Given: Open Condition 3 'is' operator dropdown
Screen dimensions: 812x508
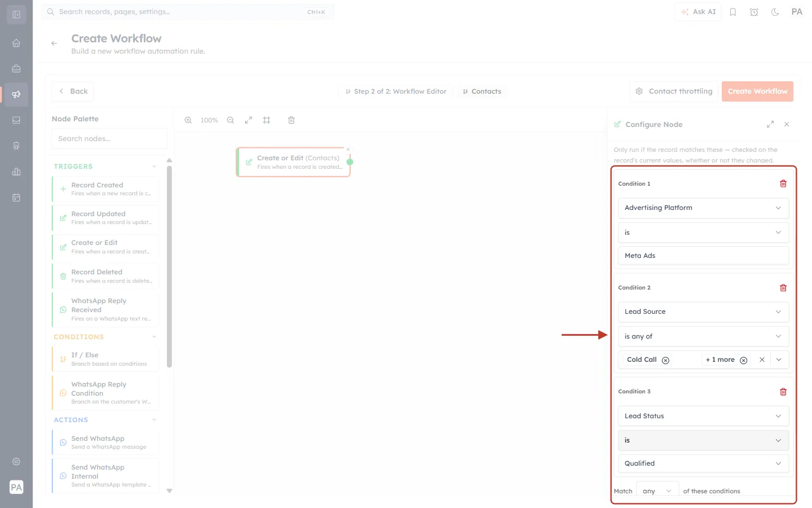Looking at the screenshot, I should coord(703,440).
